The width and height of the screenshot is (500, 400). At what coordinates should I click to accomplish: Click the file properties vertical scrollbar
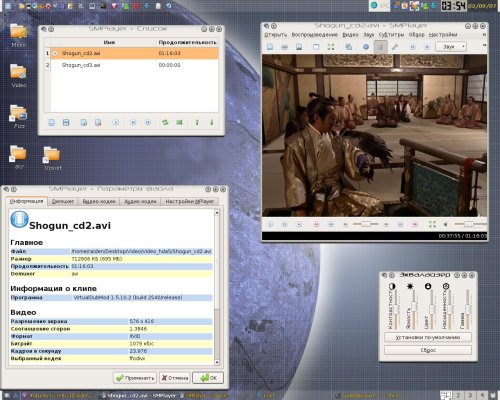[x=217, y=287]
